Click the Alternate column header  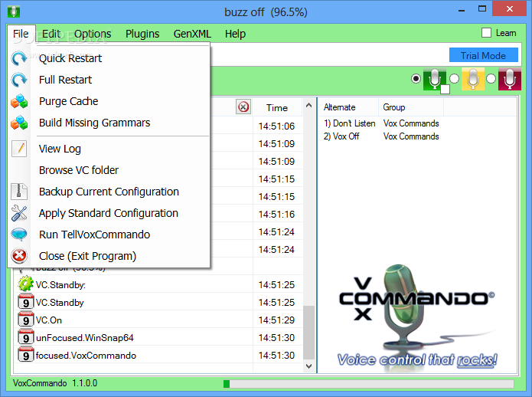(x=349, y=107)
